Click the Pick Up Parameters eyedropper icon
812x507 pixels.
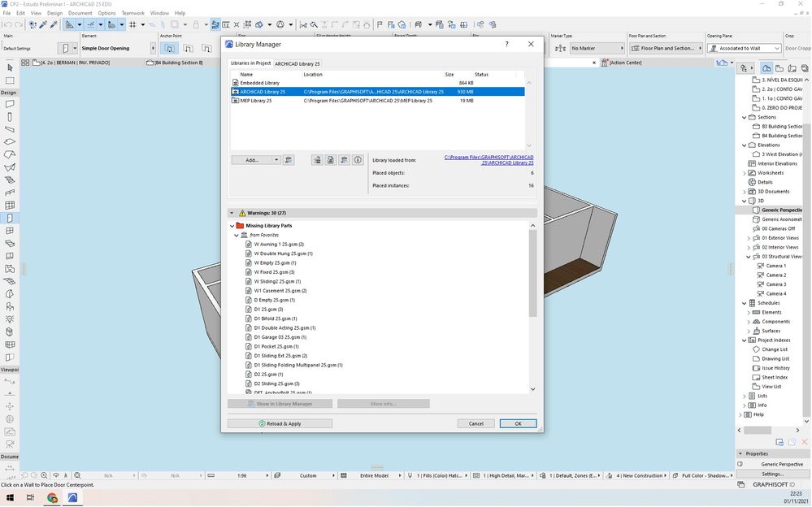point(43,24)
